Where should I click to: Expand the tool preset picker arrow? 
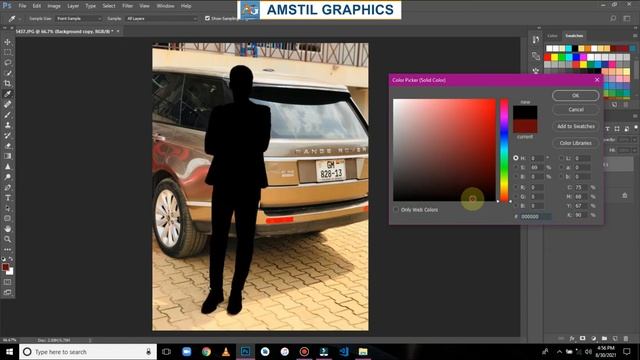point(20,18)
